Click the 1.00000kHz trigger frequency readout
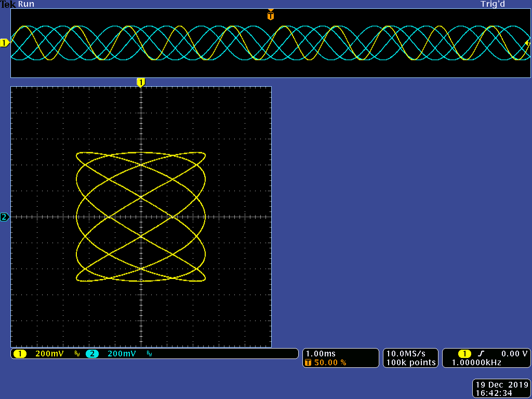532x399 pixels. click(476, 363)
